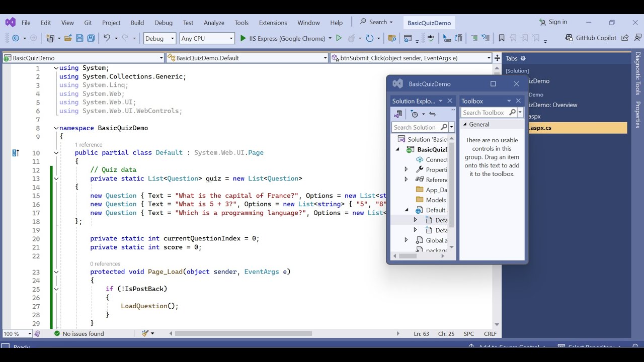This screenshot has height=362, width=644.
Task: Open the Any CPU platform dropdown
Action: point(207,38)
